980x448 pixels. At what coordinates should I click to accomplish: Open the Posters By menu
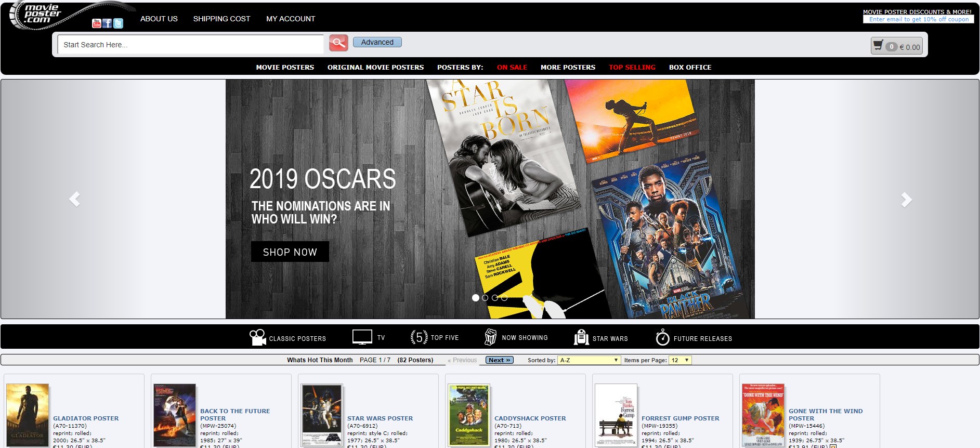[x=460, y=67]
